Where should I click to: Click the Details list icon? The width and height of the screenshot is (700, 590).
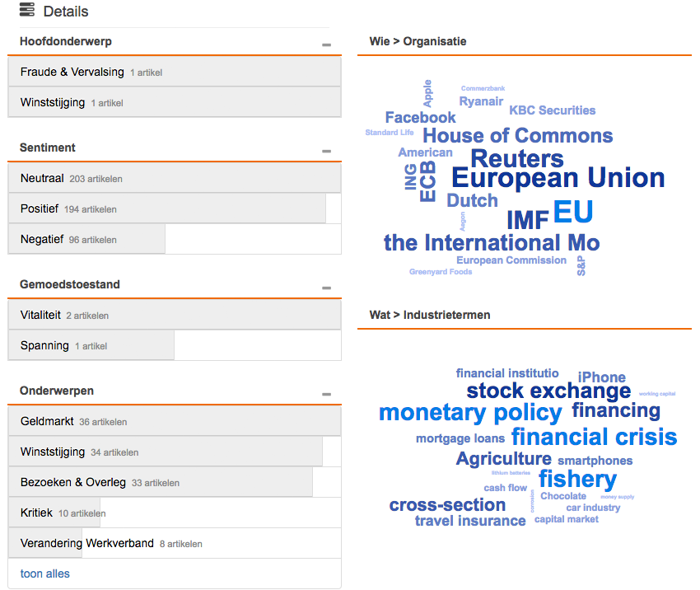[27, 10]
